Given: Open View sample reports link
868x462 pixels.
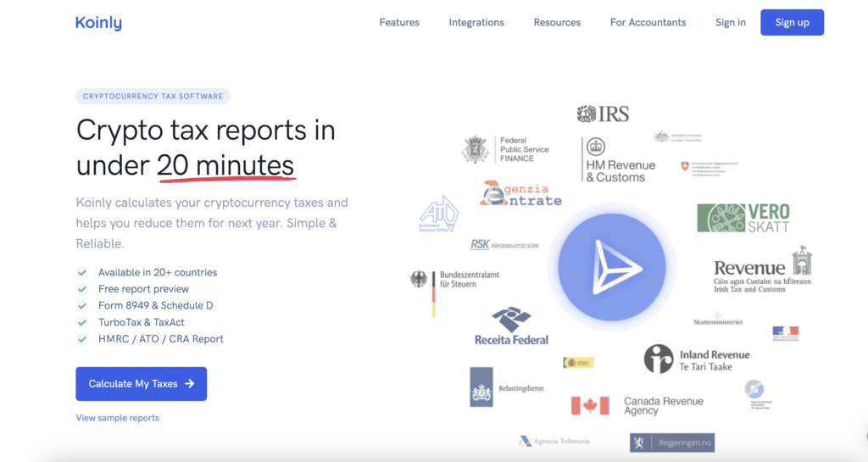Looking at the screenshot, I should click(x=117, y=418).
